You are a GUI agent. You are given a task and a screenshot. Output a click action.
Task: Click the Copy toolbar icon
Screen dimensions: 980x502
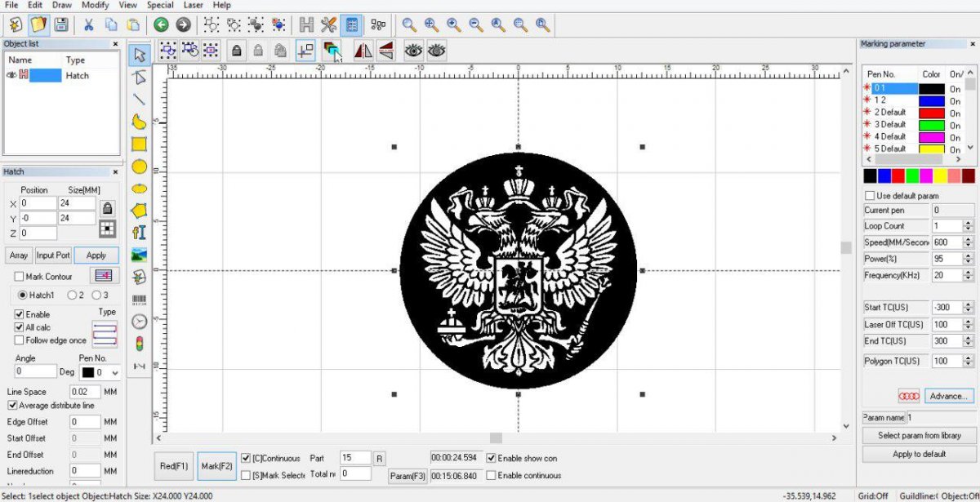111,25
